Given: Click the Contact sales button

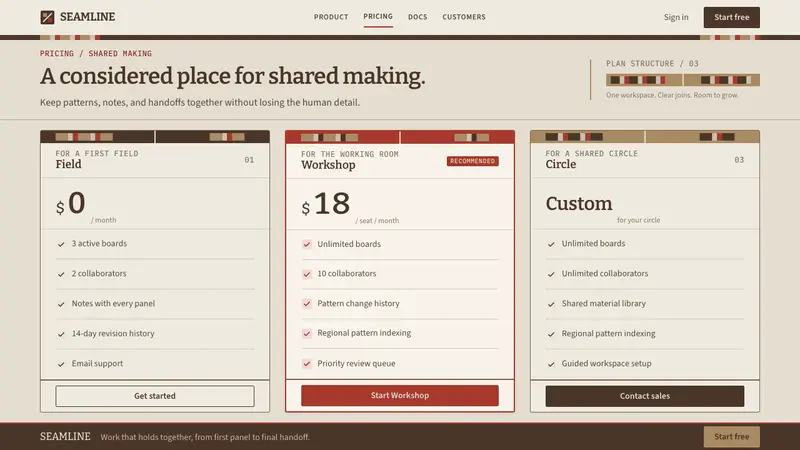Looking at the screenshot, I should click(x=645, y=396).
